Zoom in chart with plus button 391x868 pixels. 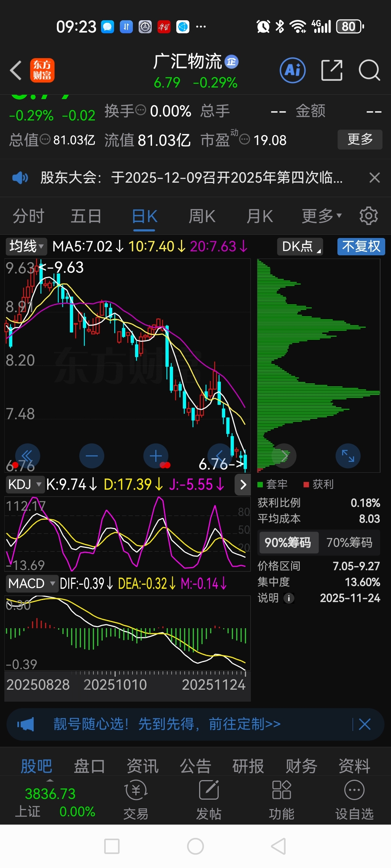pyautogui.click(x=156, y=456)
